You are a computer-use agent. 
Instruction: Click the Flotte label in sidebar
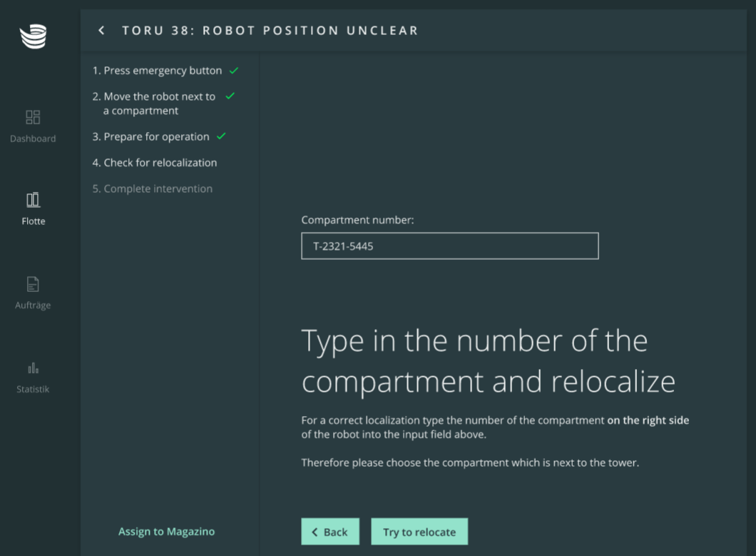pos(33,221)
